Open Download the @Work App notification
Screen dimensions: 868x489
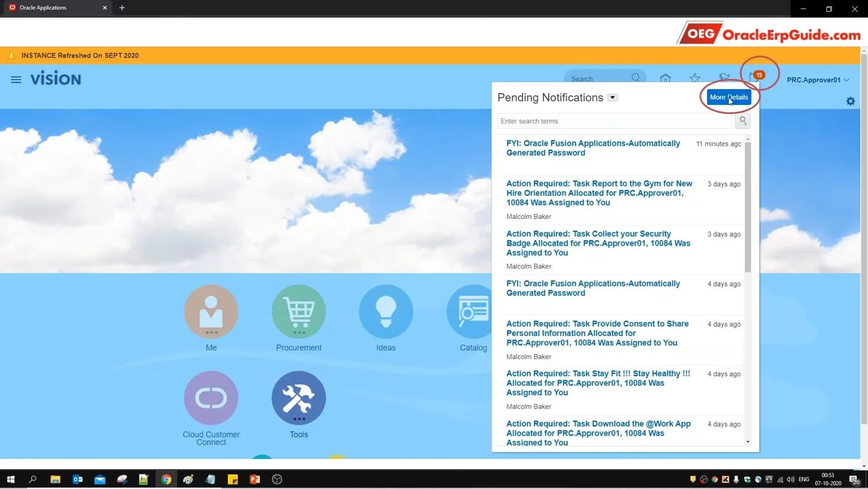coord(599,433)
